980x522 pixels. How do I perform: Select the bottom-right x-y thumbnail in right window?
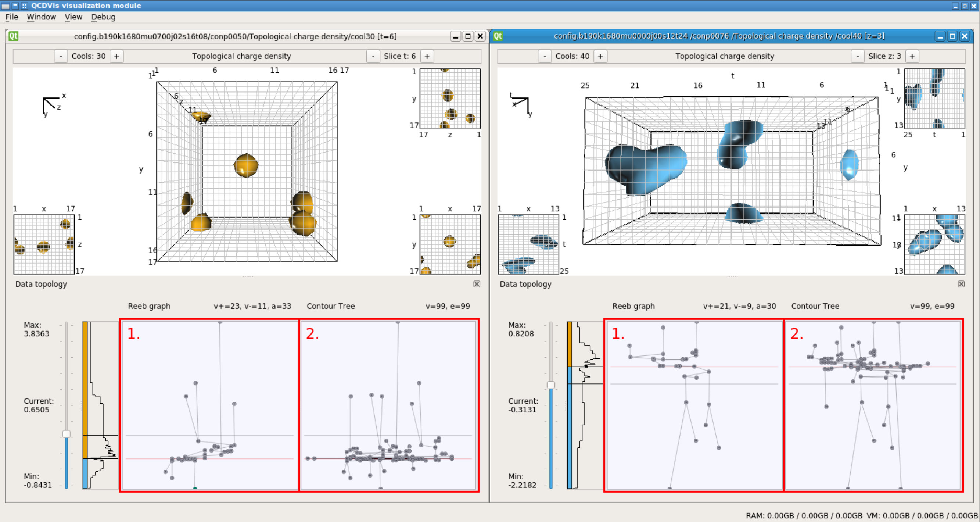(x=935, y=244)
